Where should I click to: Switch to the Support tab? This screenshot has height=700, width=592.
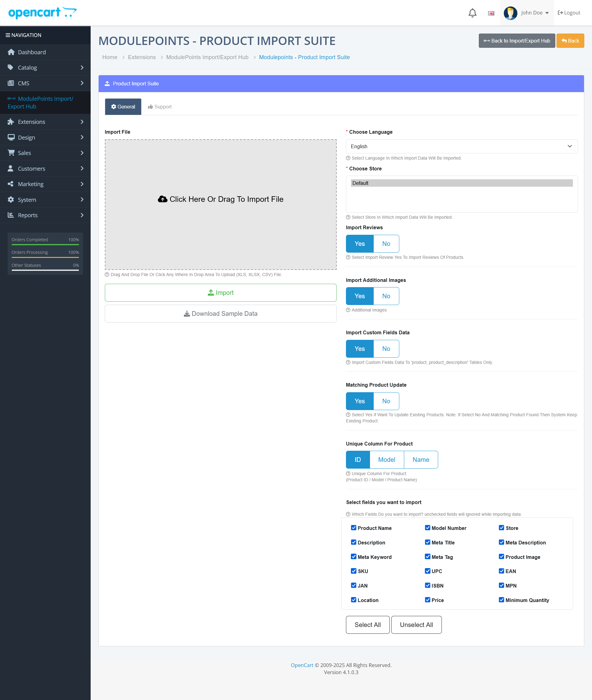click(x=160, y=107)
